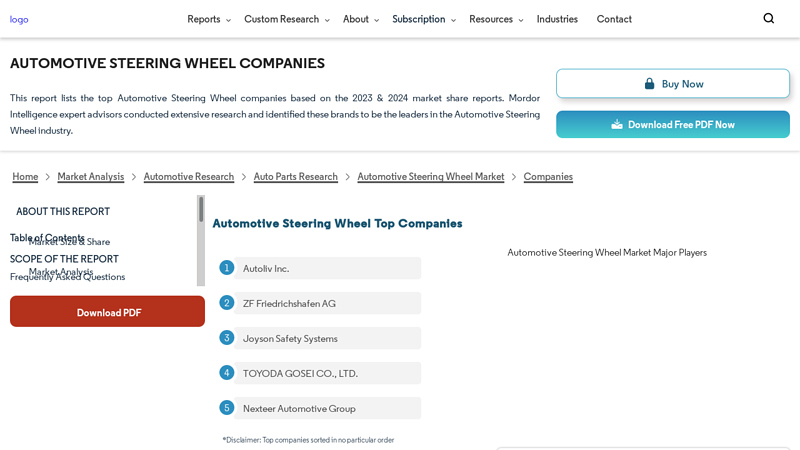Viewport: 800px width, 450px height.
Task: Click Automotive Steering Wheel Market Major Players caption
Action: 607,253
